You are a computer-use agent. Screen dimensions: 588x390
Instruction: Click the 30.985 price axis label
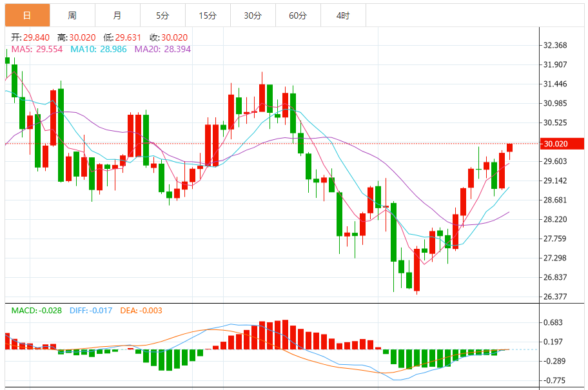[555, 103]
